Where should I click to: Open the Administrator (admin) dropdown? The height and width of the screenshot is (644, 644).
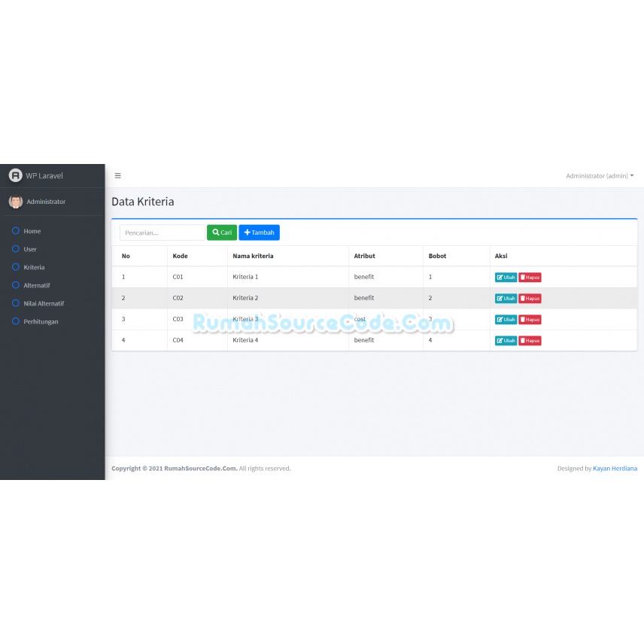[600, 176]
